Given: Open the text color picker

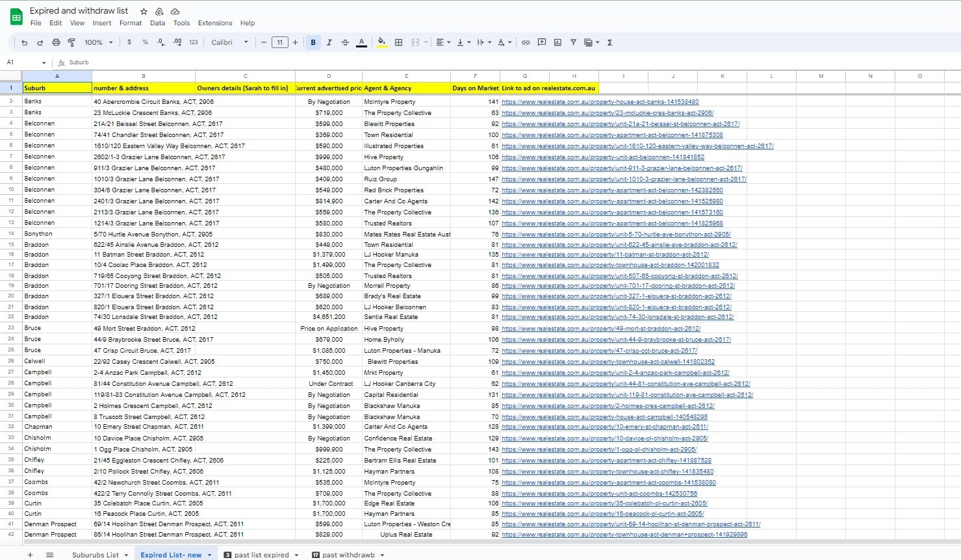Looking at the screenshot, I should point(361,42).
